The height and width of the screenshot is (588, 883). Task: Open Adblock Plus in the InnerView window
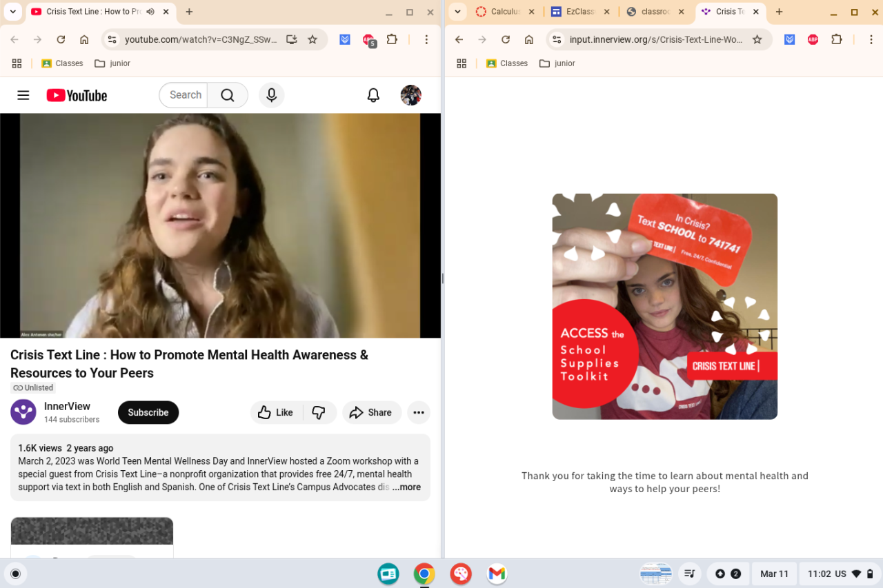[813, 39]
